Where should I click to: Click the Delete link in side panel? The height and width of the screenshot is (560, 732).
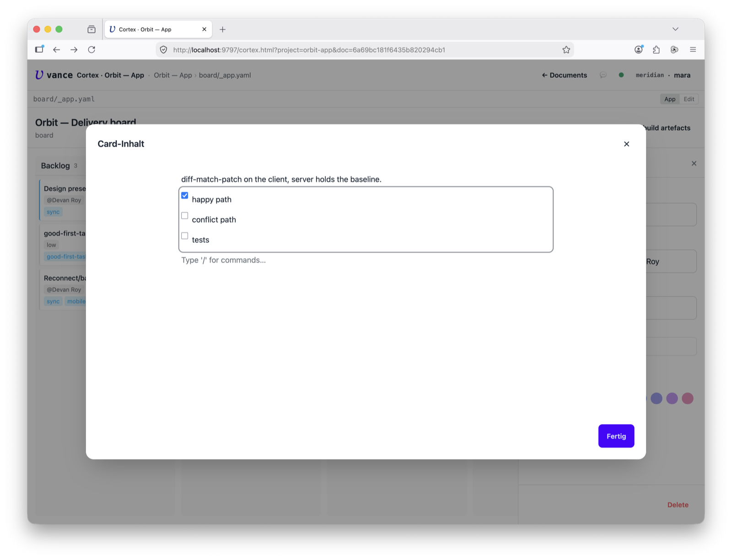[678, 505]
